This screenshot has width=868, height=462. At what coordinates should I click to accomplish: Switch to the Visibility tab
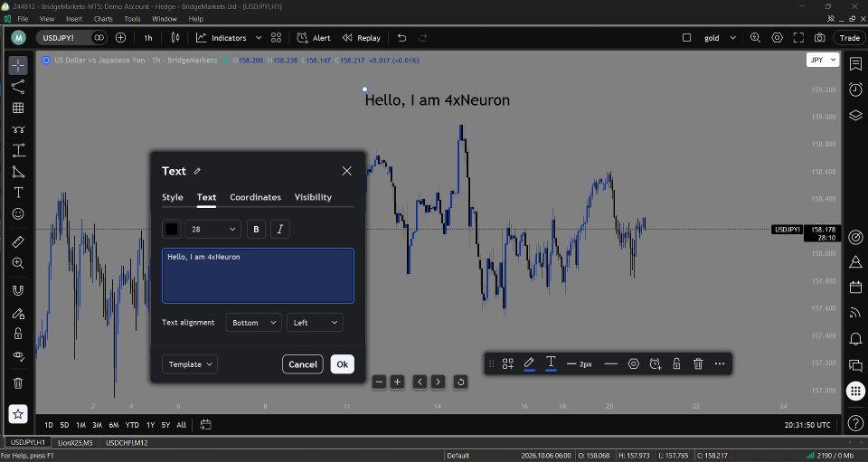coord(313,197)
